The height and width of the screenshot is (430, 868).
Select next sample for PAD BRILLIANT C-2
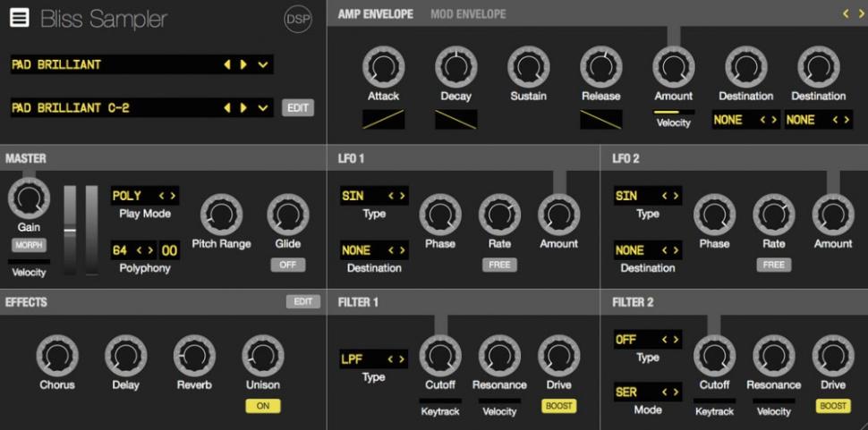click(x=243, y=108)
